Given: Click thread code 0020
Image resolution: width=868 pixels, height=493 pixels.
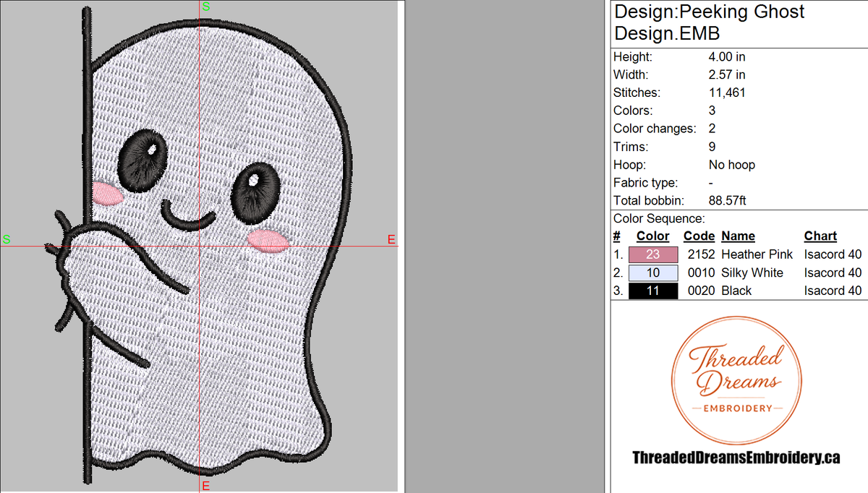Looking at the screenshot, I should click(x=701, y=291).
